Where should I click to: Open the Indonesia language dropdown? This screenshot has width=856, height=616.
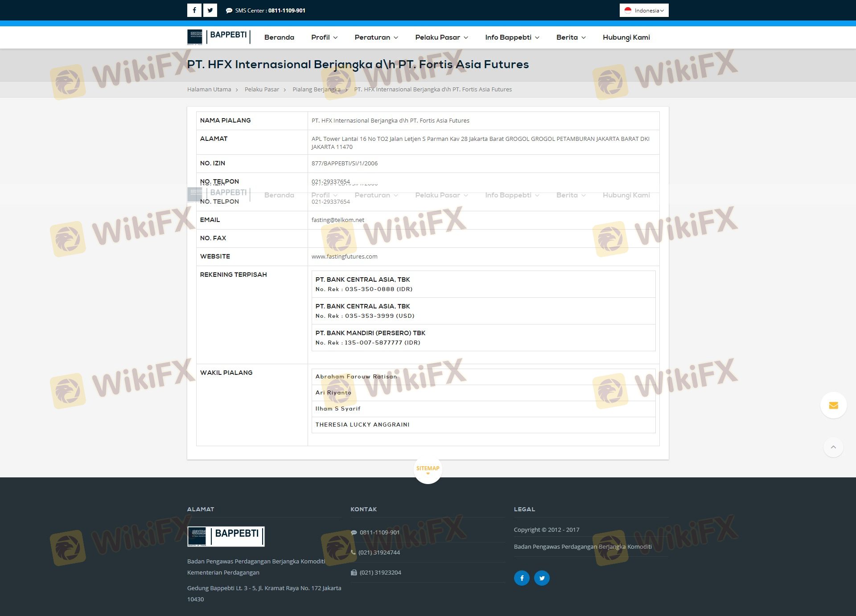coord(644,10)
